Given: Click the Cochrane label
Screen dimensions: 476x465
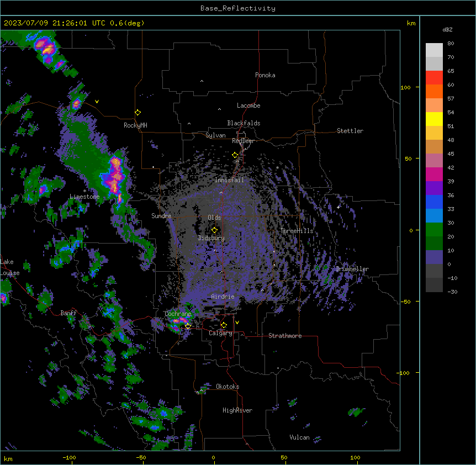Looking at the screenshot, I should click(178, 314).
